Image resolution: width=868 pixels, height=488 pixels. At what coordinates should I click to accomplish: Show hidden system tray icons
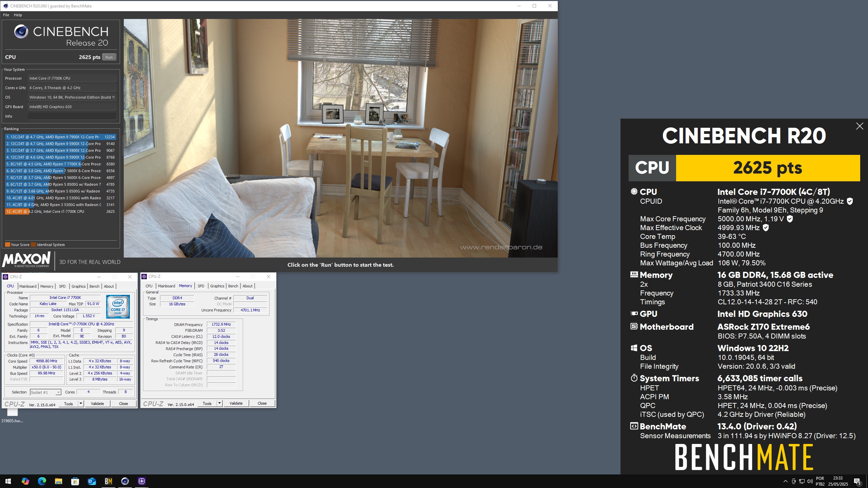(785, 481)
